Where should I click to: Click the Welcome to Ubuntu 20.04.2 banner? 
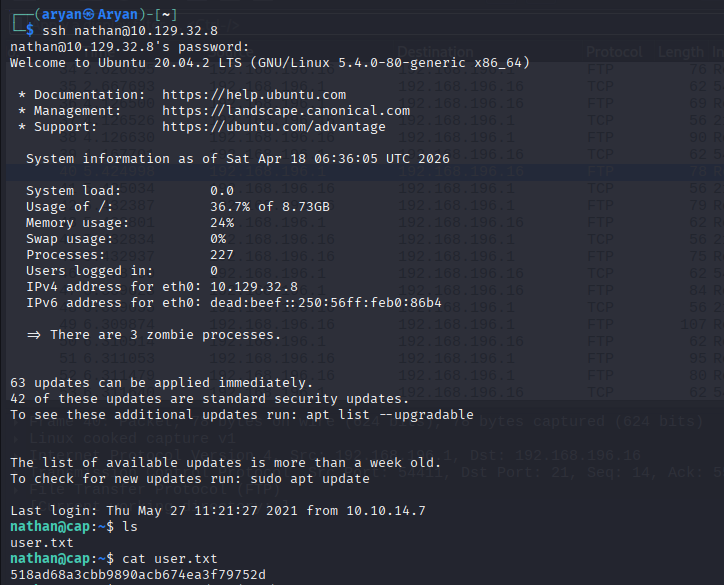[270, 63]
